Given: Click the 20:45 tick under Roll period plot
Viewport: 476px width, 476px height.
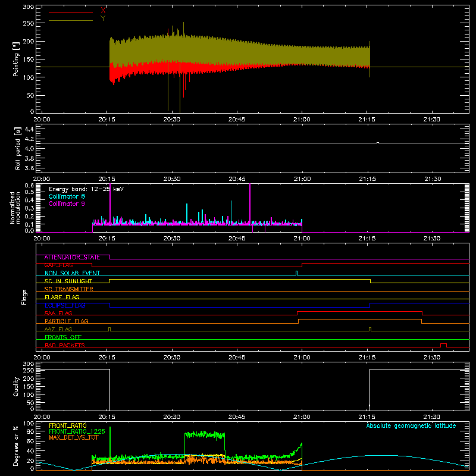Looking at the screenshot, I should pos(237,179).
